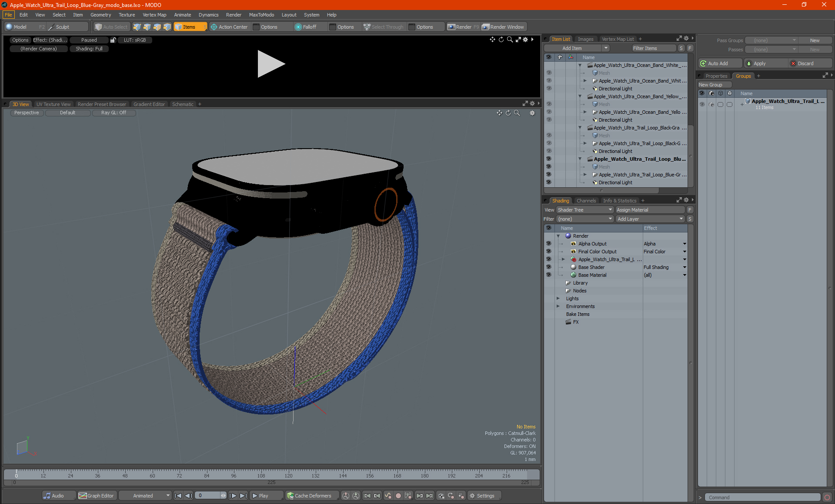Open 3D viewport gear settings
Viewport: 835px width, 504px height.
(x=532, y=113)
